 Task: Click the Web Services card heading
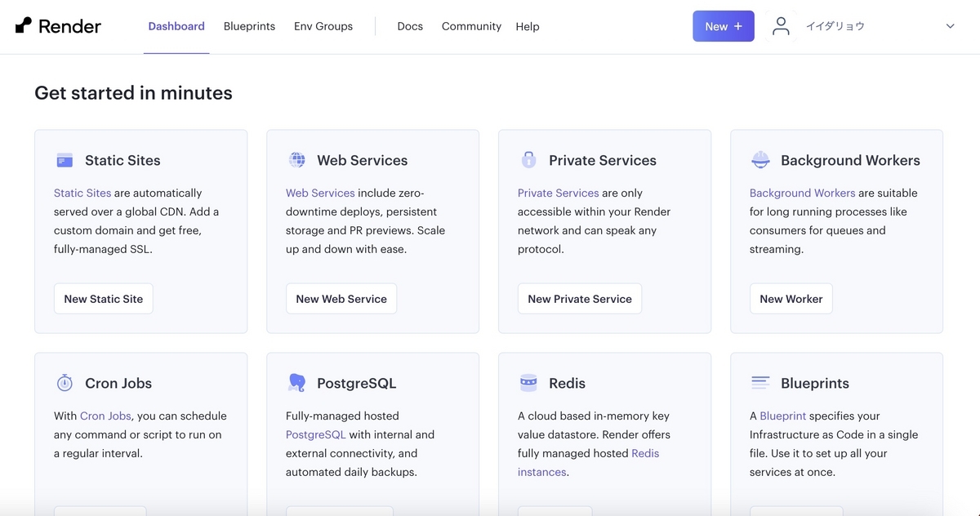click(x=363, y=160)
